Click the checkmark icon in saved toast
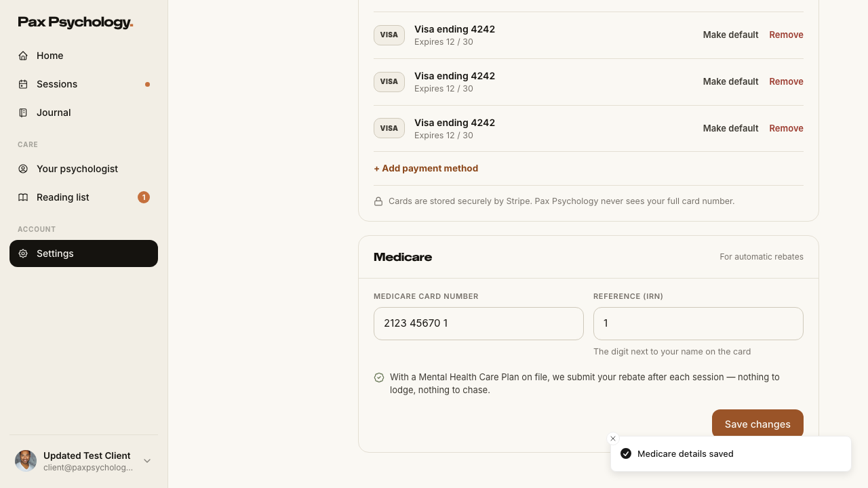 point(626,453)
